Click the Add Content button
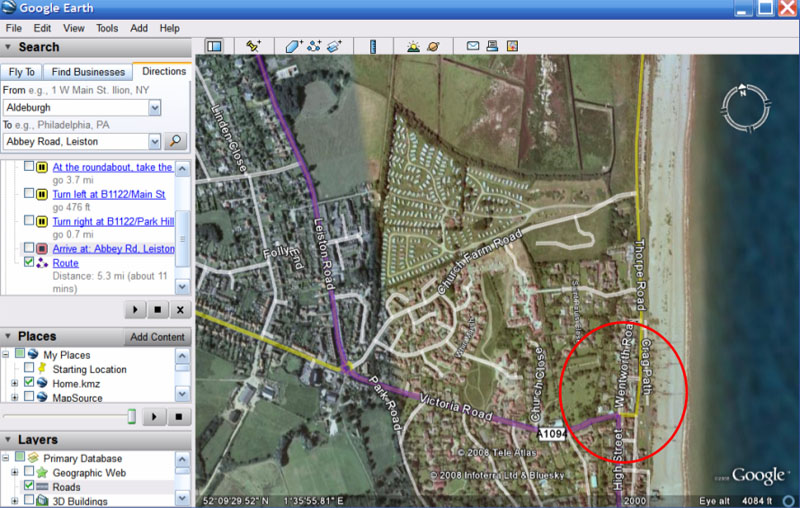 point(157,337)
